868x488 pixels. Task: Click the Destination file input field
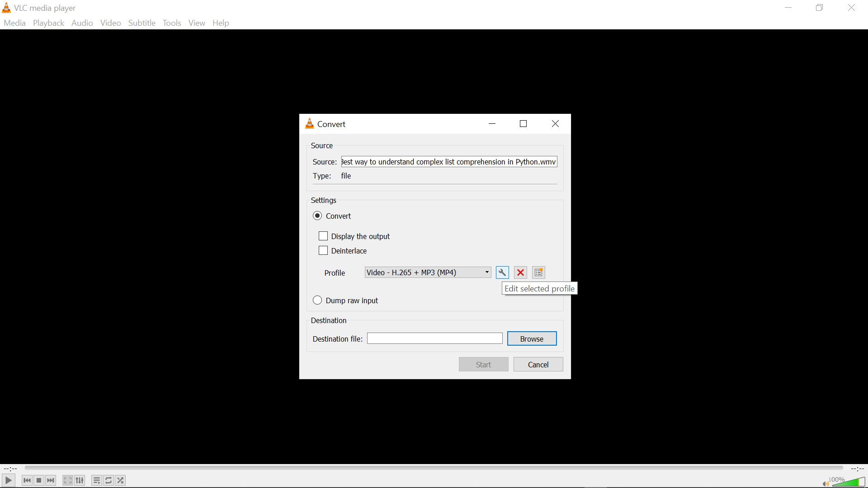click(434, 338)
